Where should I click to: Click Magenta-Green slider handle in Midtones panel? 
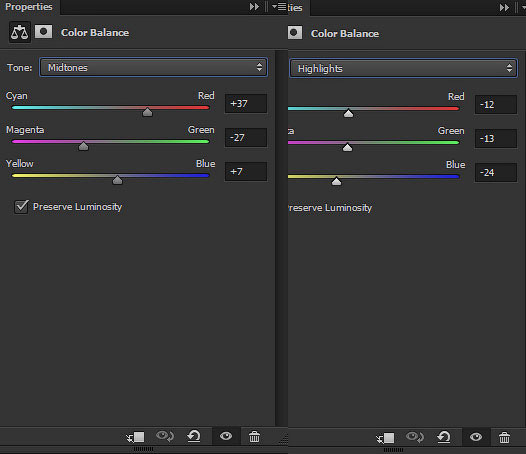83,146
